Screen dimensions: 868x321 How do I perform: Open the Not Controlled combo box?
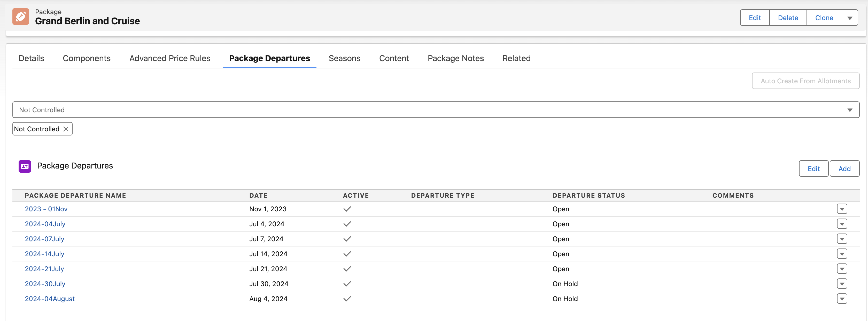(x=436, y=110)
